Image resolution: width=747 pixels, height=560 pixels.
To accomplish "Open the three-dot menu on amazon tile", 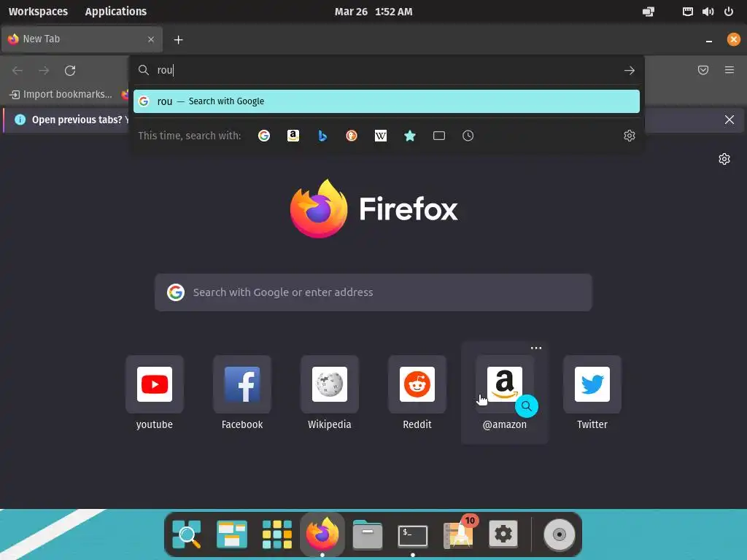I will coord(536,348).
